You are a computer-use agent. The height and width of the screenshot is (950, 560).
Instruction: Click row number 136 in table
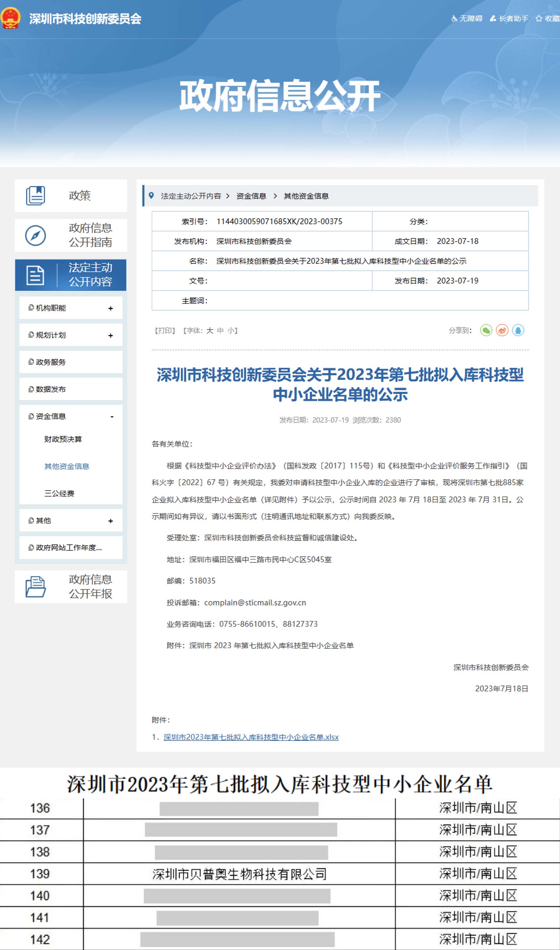(x=40, y=808)
